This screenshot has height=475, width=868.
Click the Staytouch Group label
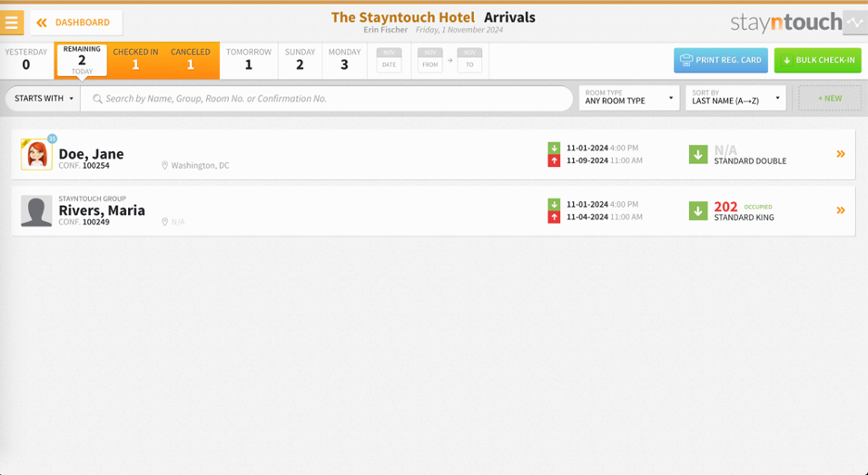pos(93,199)
